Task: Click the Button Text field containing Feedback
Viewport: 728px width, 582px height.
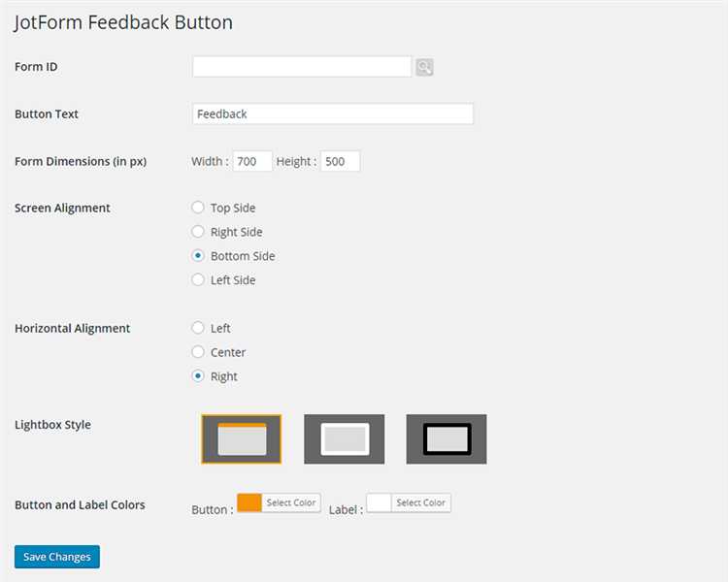Action: [x=333, y=113]
